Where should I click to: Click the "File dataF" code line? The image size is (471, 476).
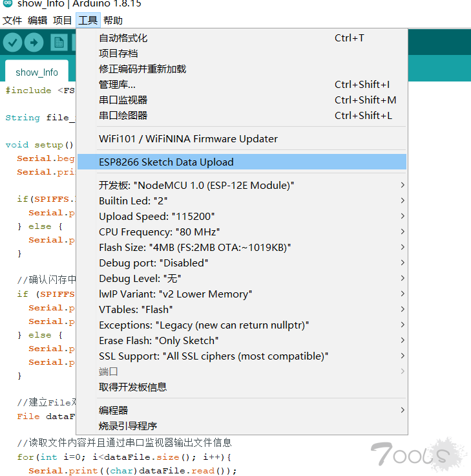(x=46, y=416)
